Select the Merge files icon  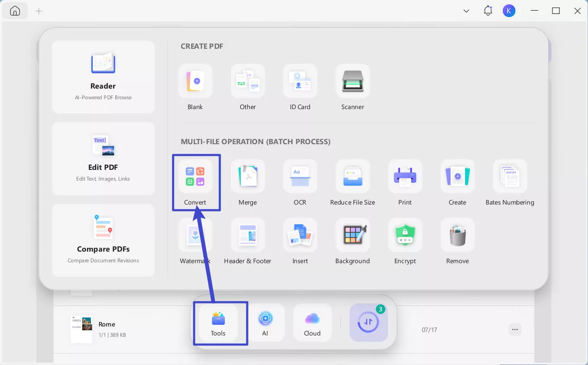click(248, 176)
